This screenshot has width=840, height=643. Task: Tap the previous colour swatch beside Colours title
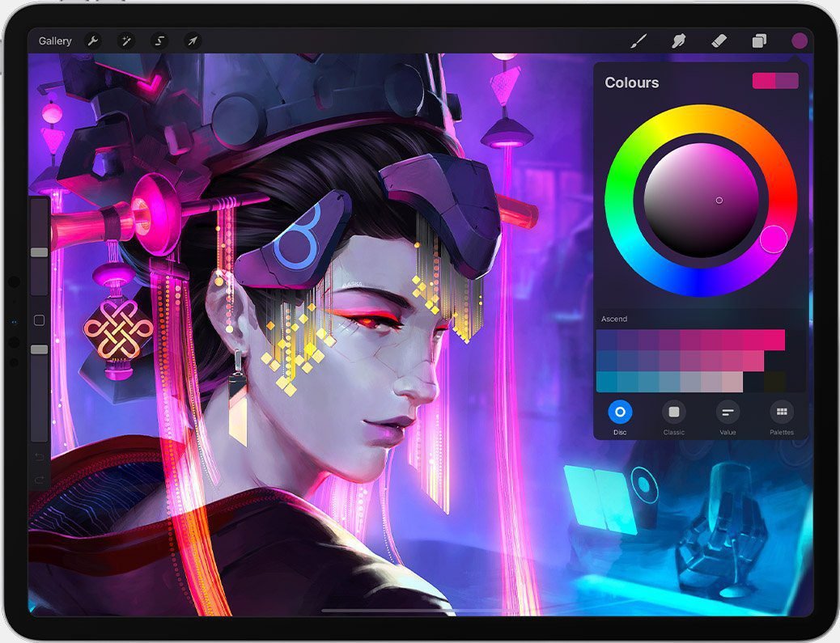787,81
